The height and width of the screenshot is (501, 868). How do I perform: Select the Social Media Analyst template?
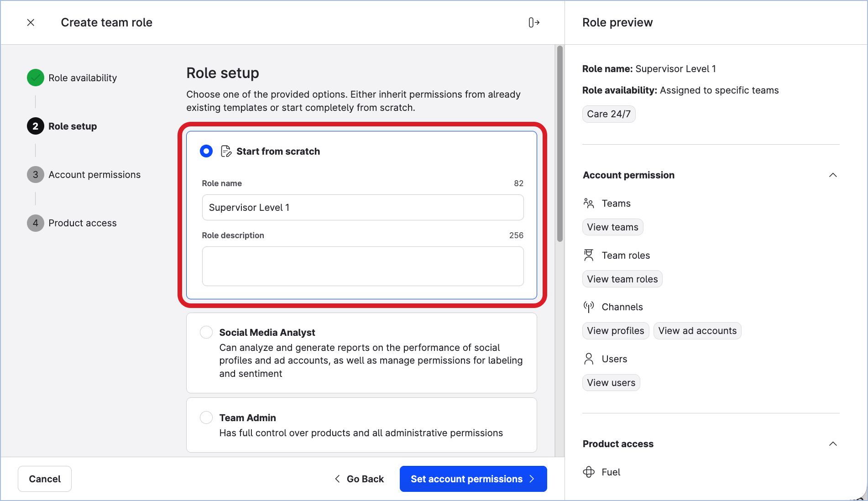click(x=206, y=332)
